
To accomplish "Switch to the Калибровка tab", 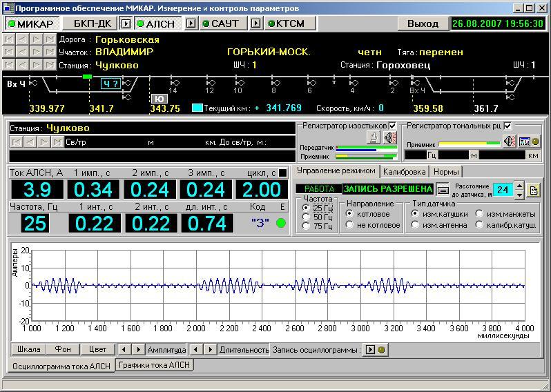I will coord(404,171).
